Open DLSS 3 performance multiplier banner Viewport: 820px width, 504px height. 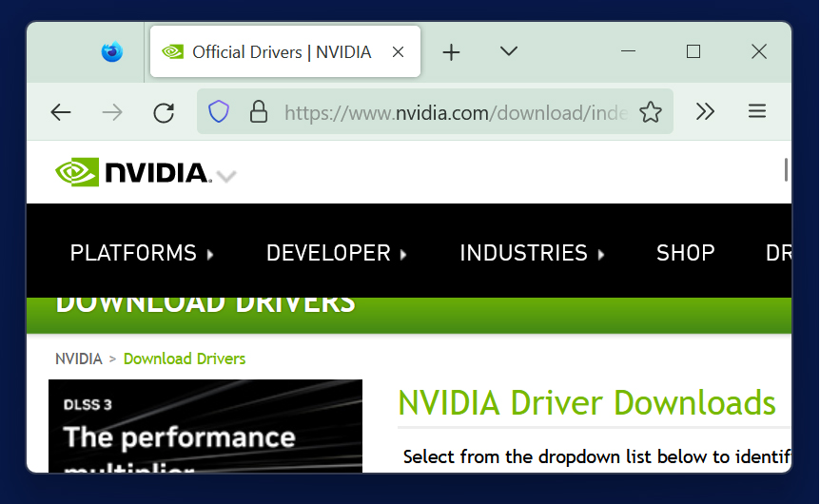coord(205,426)
